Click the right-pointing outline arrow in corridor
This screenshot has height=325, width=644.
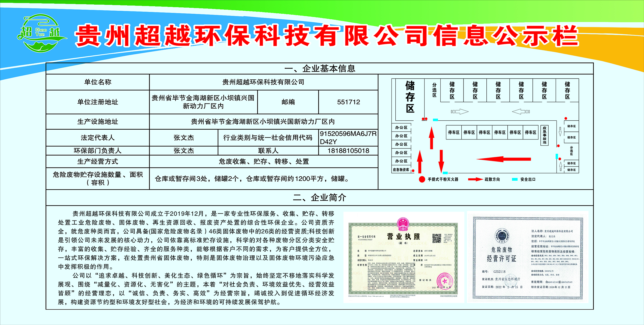click(x=460, y=111)
